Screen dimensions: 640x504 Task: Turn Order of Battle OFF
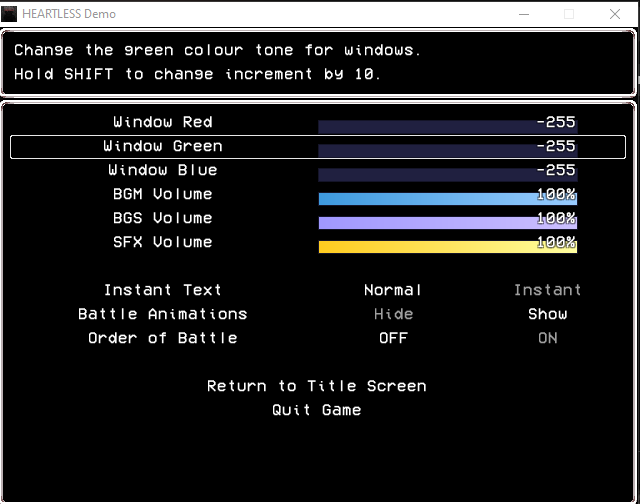[x=393, y=338]
